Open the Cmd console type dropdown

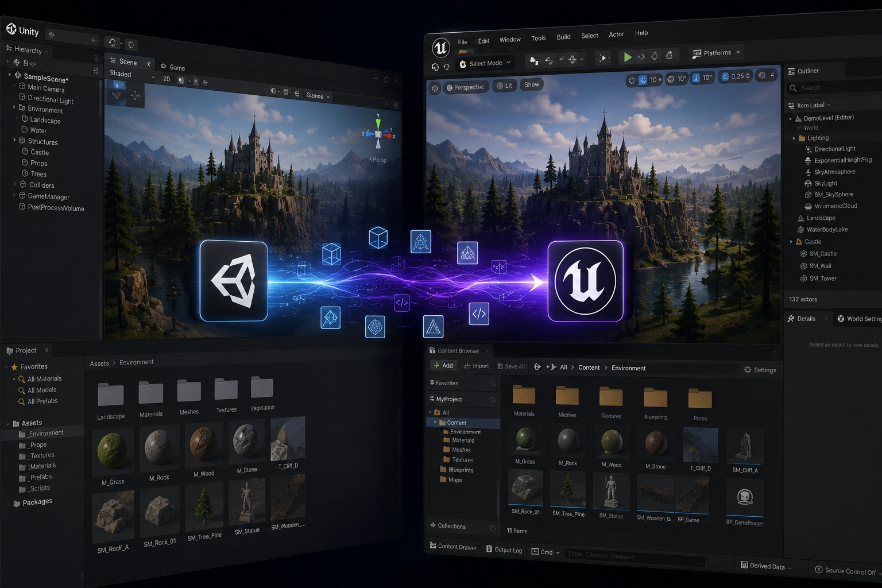click(x=546, y=552)
